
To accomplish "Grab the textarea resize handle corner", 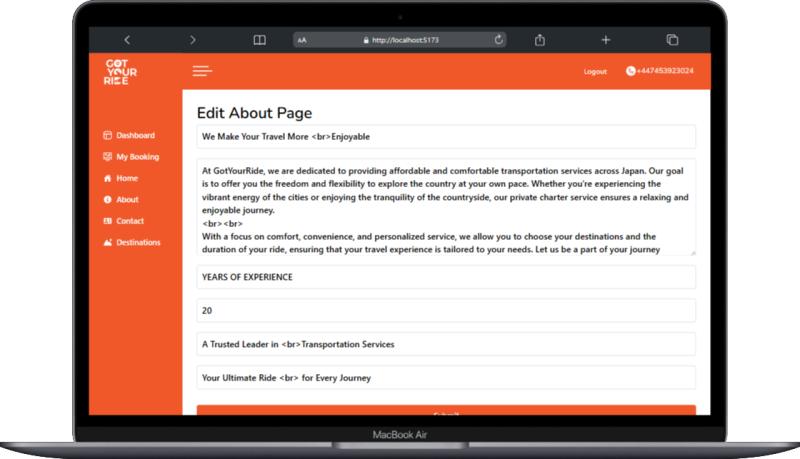I will (x=692, y=252).
